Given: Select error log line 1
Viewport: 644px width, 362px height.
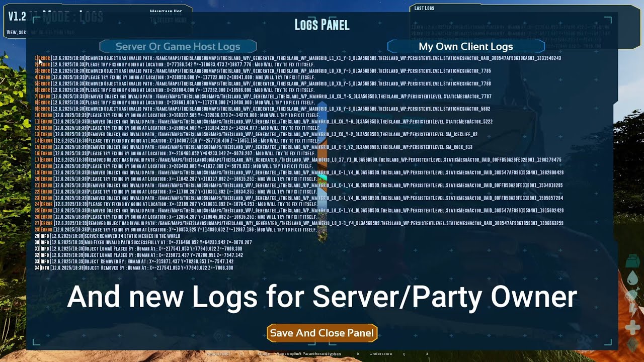Looking at the screenshot, I should (x=298, y=58).
